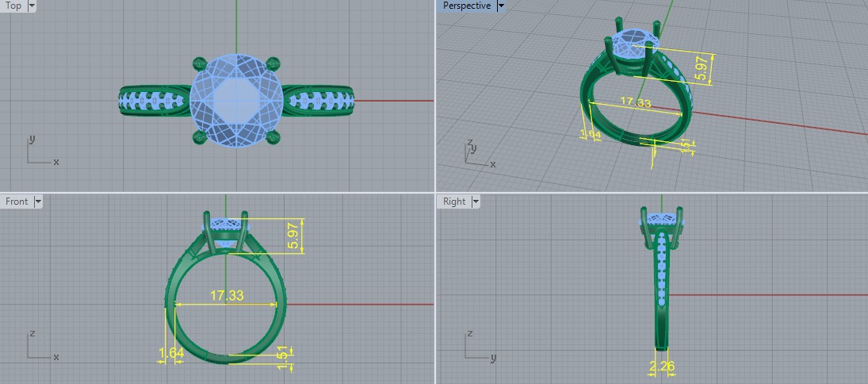Activate the Top viewport title label
The width and height of the screenshot is (868, 384).
[x=13, y=6]
